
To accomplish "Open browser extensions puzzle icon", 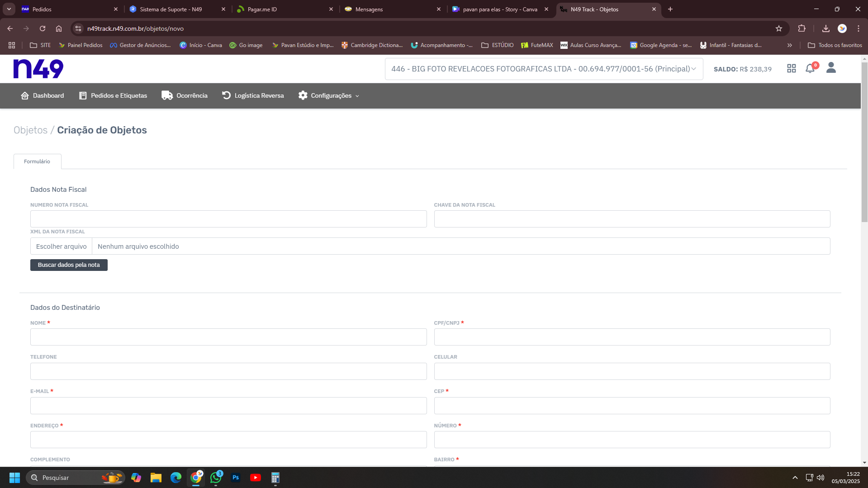I will point(802,28).
